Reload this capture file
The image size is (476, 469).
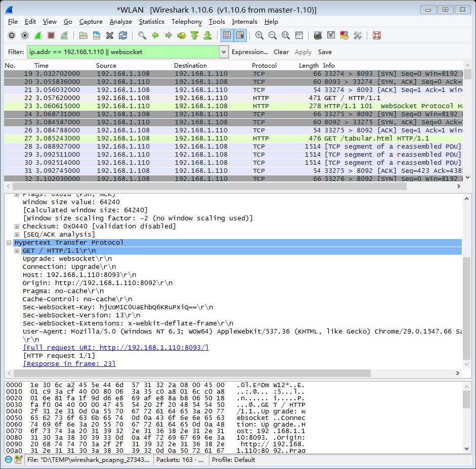coord(123,35)
